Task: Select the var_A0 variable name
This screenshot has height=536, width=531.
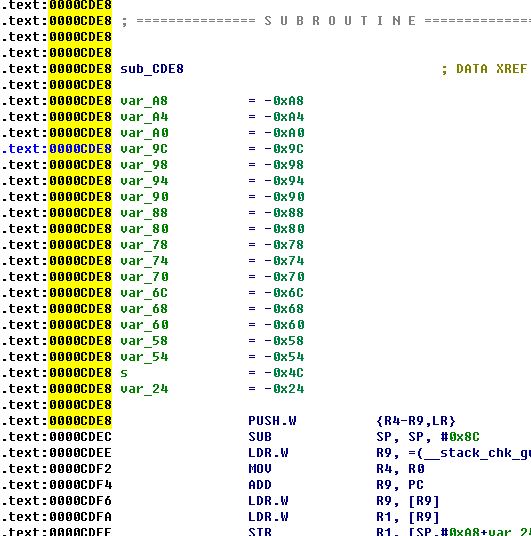Action: coord(144,133)
